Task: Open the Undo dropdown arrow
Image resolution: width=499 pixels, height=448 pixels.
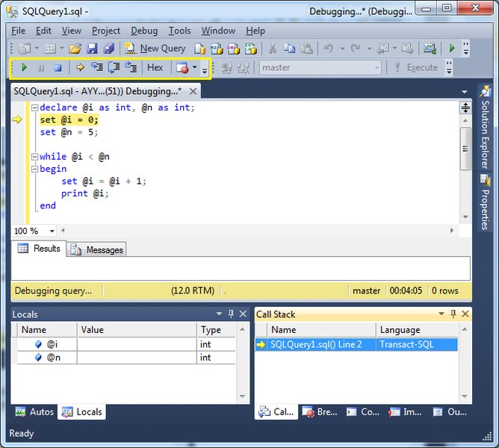Action: click(342, 49)
